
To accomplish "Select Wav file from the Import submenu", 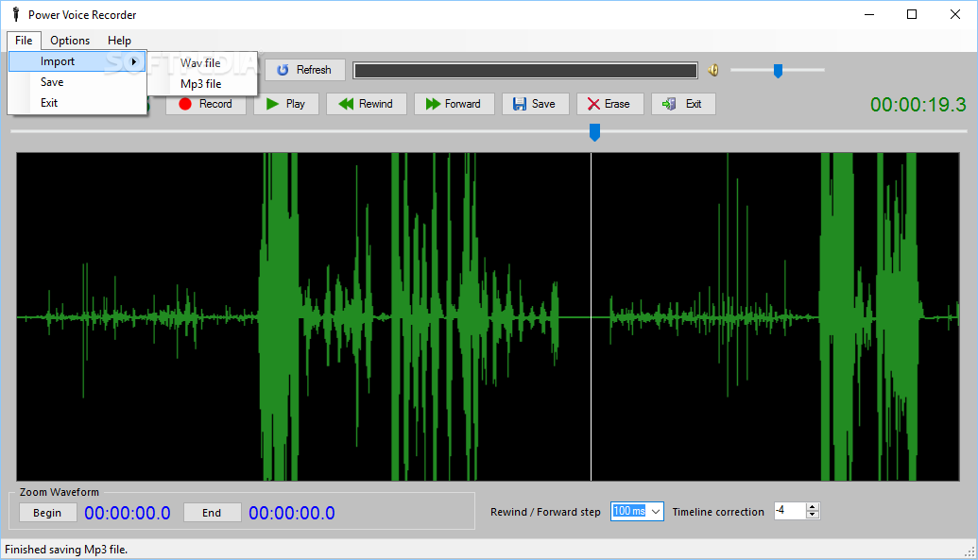I will pyautogui.click(x=202, y=63).
